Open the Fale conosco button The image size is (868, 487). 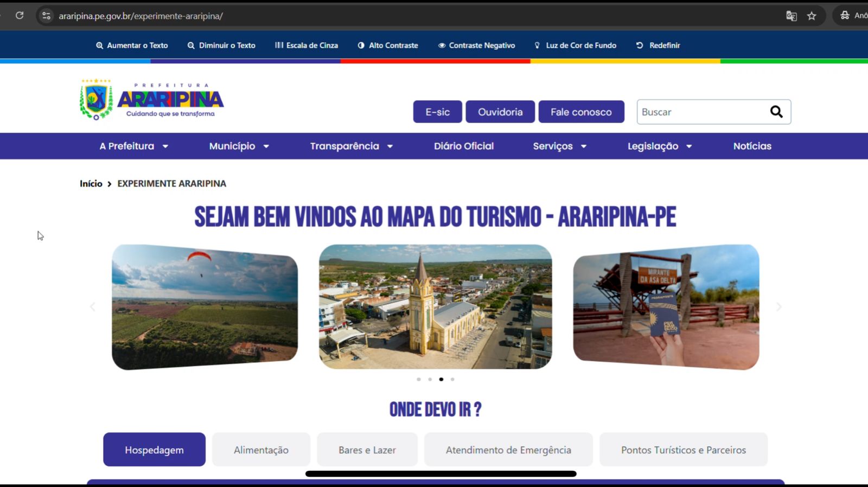tap(581, 112)
